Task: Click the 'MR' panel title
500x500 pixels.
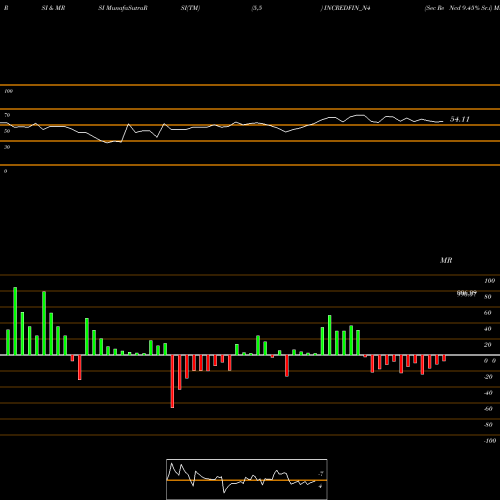Action: tap(446, 260)
